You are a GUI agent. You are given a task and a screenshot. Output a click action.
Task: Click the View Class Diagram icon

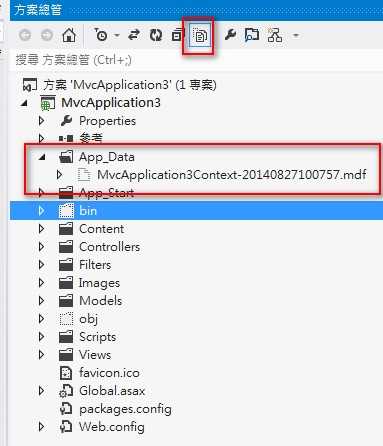click(x=275, y=35)
